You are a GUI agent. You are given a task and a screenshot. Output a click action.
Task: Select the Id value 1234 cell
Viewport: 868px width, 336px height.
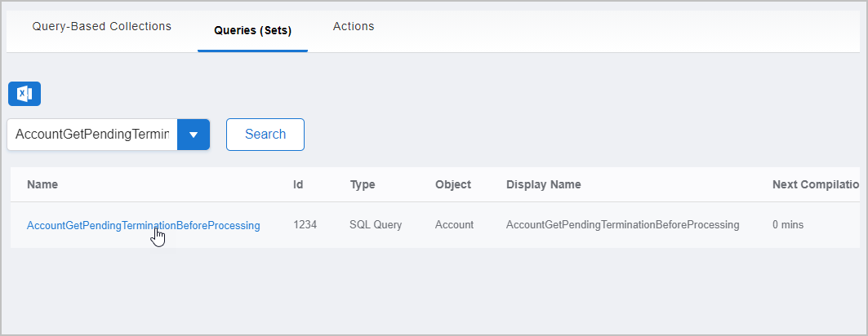[x=305, y=225]
